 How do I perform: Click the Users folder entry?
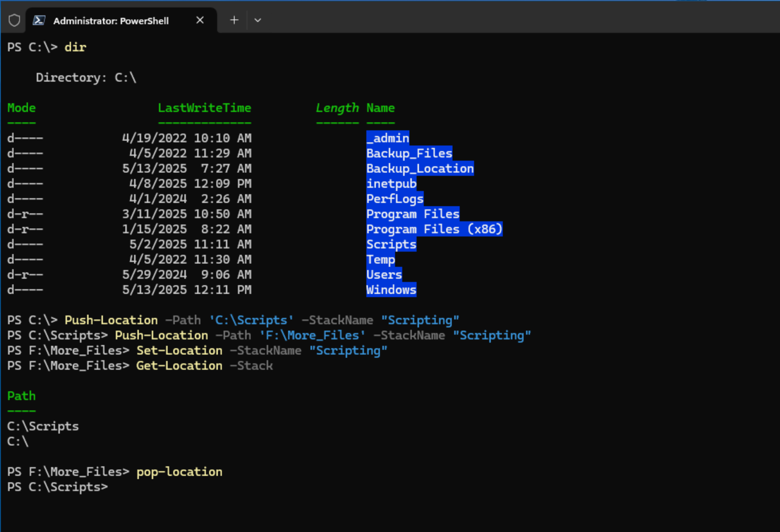[x=384, y=274]
